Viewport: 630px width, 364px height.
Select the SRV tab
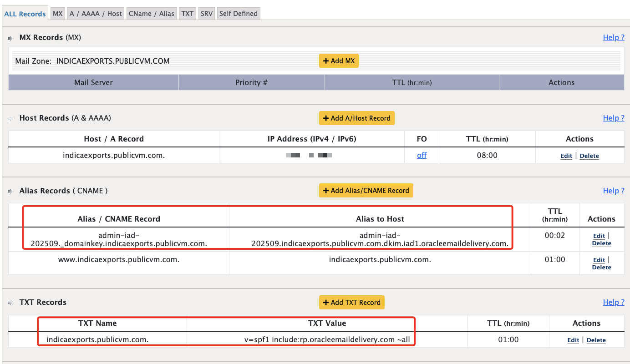click(x=206, y=13)
